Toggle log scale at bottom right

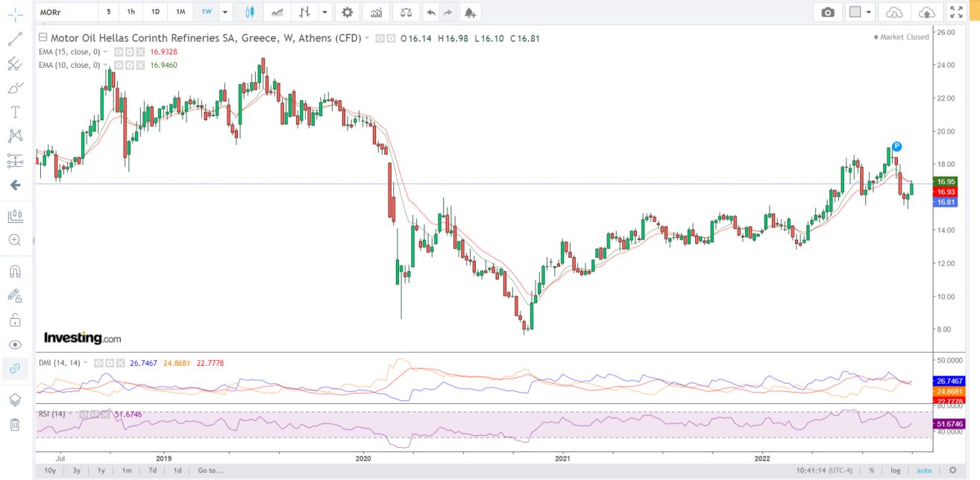896,470
